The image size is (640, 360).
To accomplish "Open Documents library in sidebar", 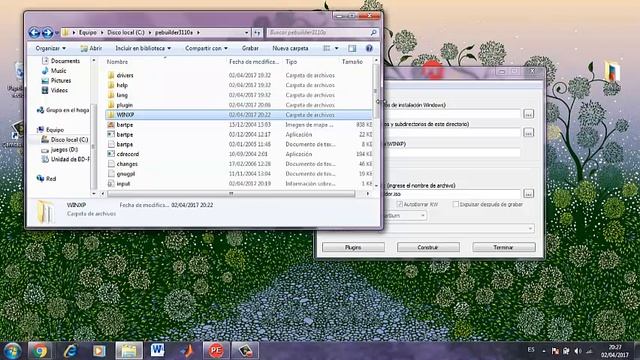I will (65, 61).
